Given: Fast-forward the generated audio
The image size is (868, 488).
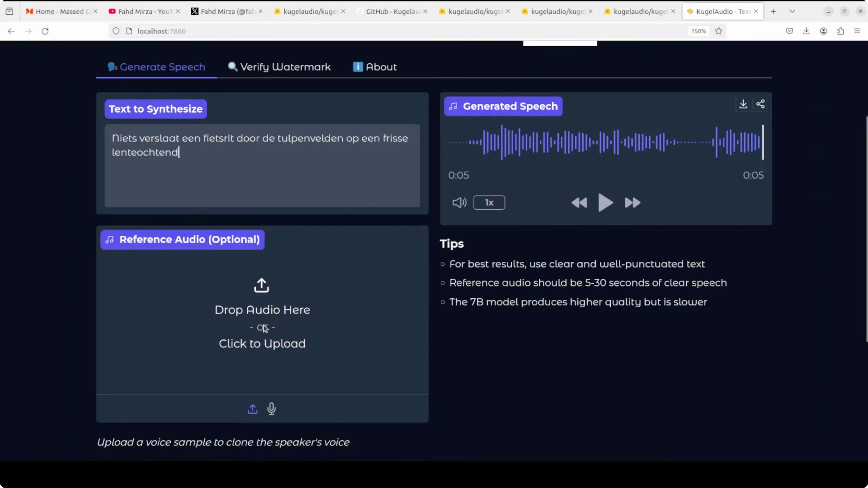Looking at the screenshot, I should [x=632, y=203].
